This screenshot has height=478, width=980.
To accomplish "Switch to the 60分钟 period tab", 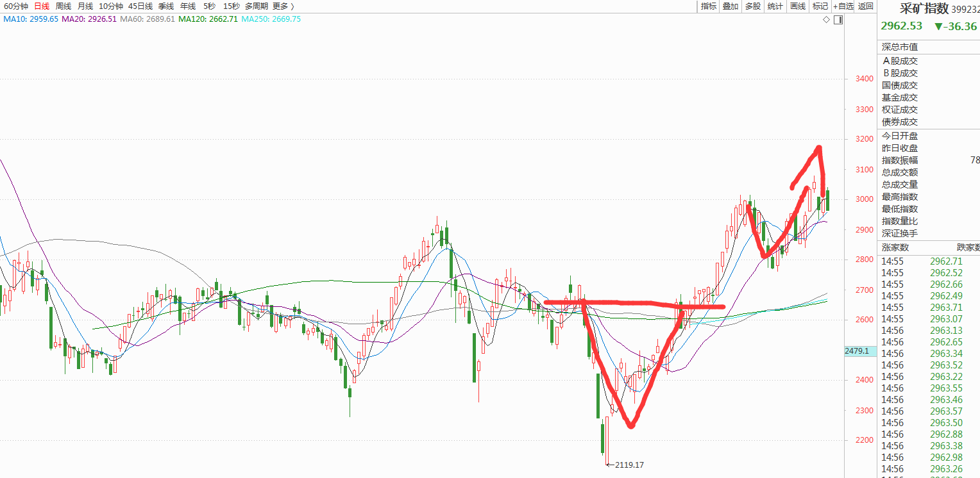I will (x=15, y=6).
